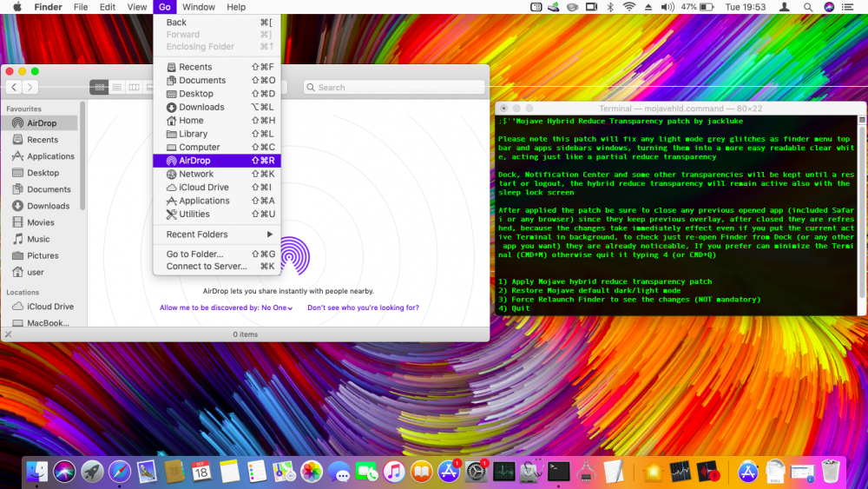Screen dimensions: 868x489
Task: Open Messages app in Dock
Action: [339, 472]
